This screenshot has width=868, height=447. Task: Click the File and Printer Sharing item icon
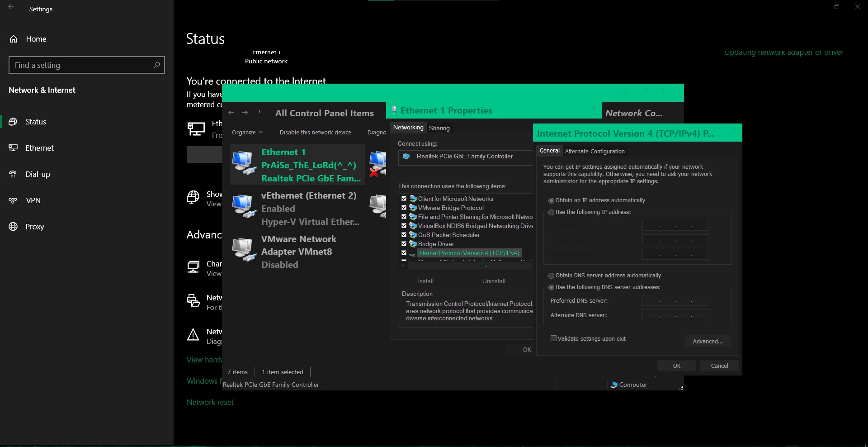413,217
